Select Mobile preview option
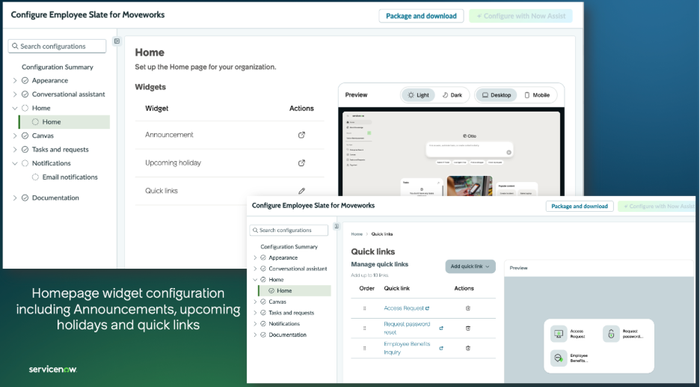 (x=537, y=95)
